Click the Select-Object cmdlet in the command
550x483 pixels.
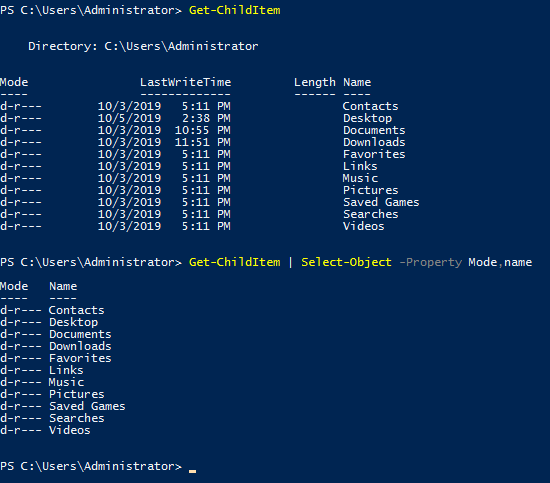[x=346, y=262]
